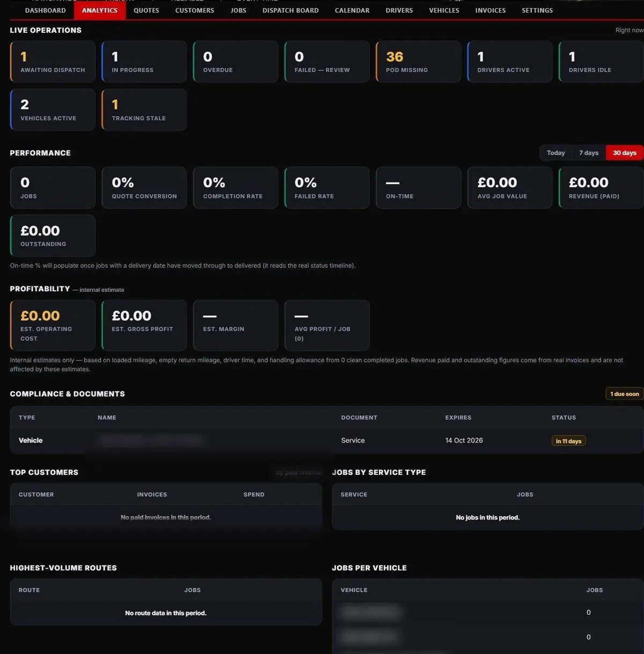
Task: Click the 'Service' document cell
Action: (x=353, y=440)
